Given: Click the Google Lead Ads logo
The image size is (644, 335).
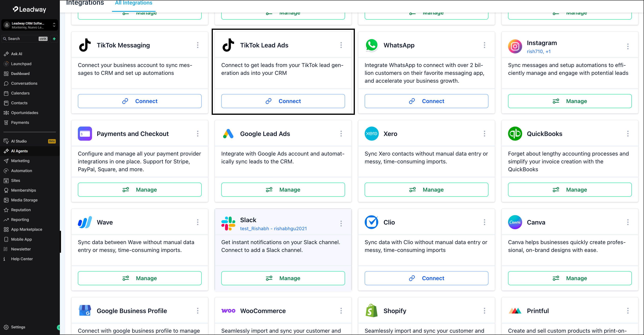Looking at the screenshot, I should pos(228,134).
